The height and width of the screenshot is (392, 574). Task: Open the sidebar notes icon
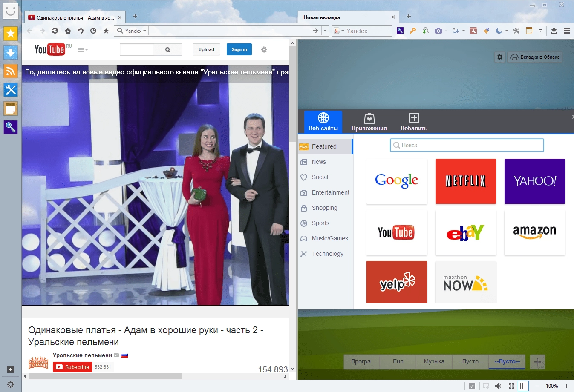click(x=11, y=109)
